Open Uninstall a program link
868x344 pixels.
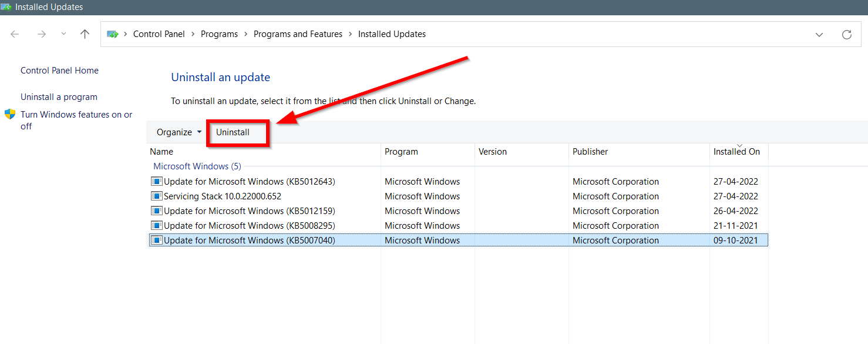[x=59, y=97]
